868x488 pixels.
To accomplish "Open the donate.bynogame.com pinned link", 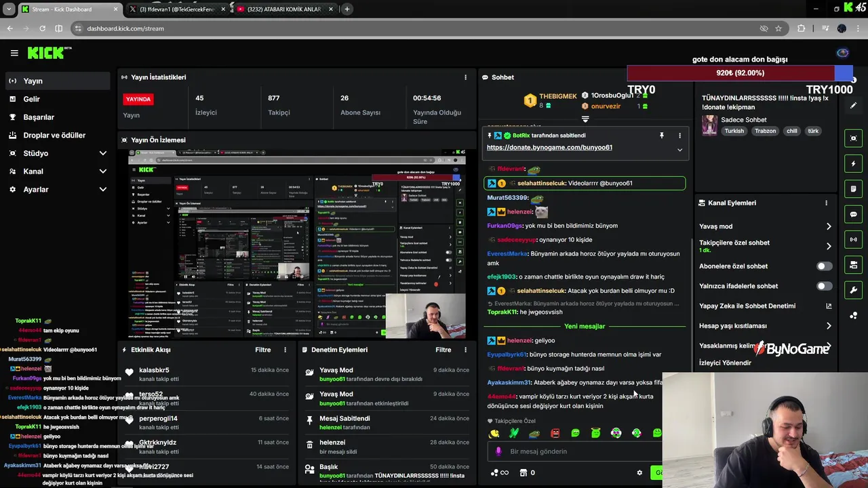I will 549,148.
